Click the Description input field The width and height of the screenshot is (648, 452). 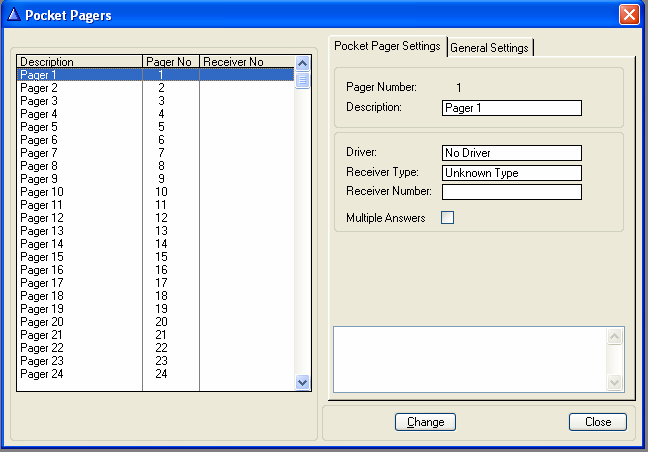click(511, 108)
